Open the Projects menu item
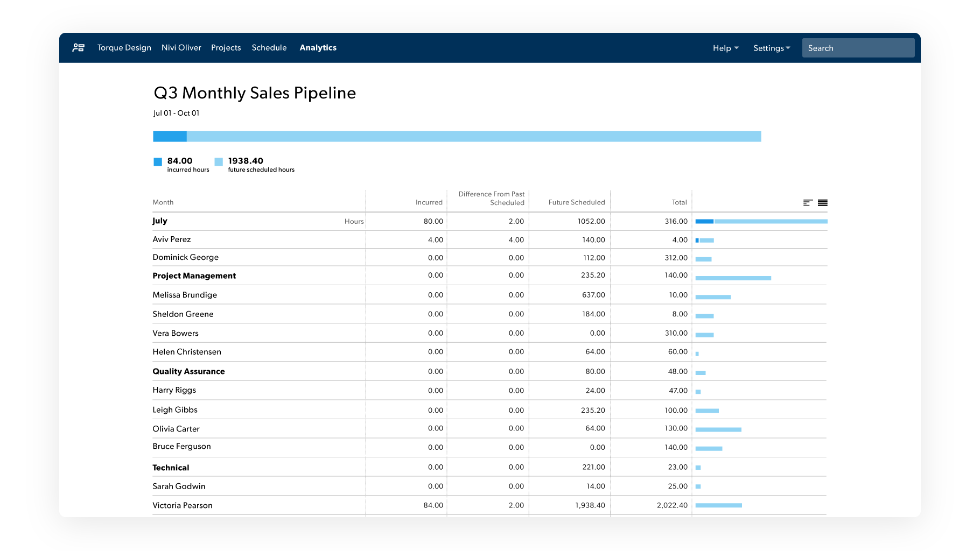Screen dimensions: 980x551 226,48
